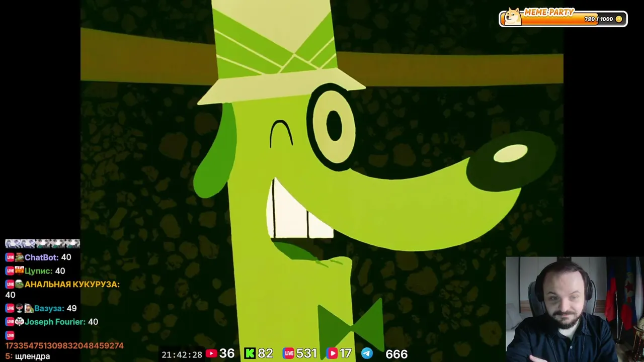Click the wine glass badge beside Вазуза
The image size is (644, 362).
click(x=19, y=308)
